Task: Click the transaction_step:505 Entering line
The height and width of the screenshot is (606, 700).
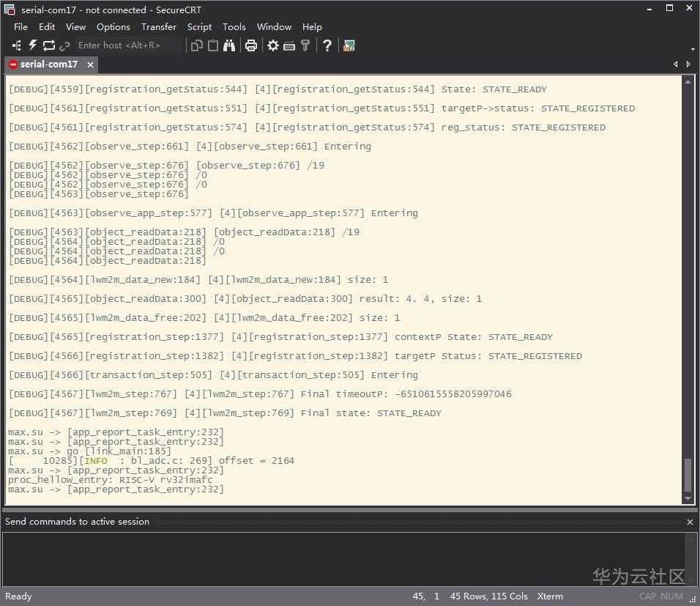Action: pyautogui.click(x=213, y=375)
